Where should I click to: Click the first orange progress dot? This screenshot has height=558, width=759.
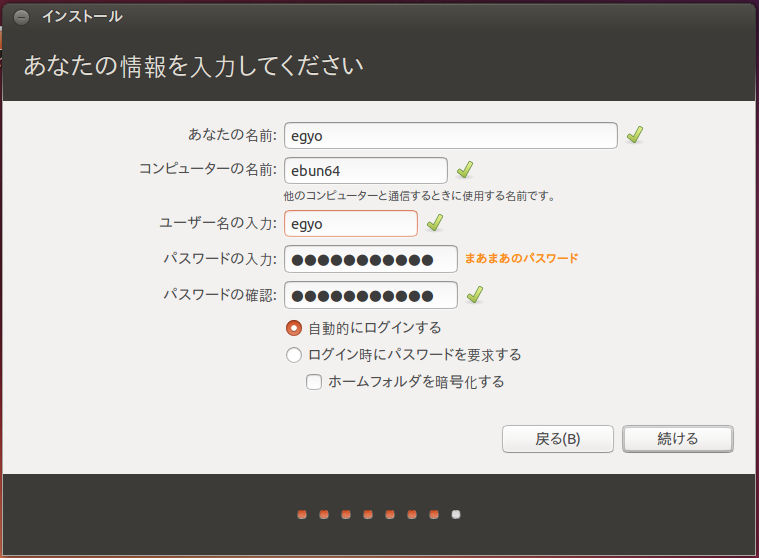[x=302, y=514]
